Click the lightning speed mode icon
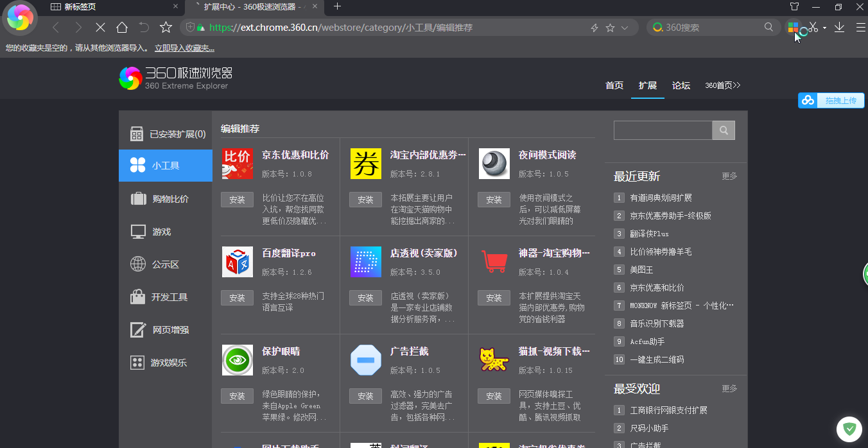868x448 pixels. [x=595, y=28]
